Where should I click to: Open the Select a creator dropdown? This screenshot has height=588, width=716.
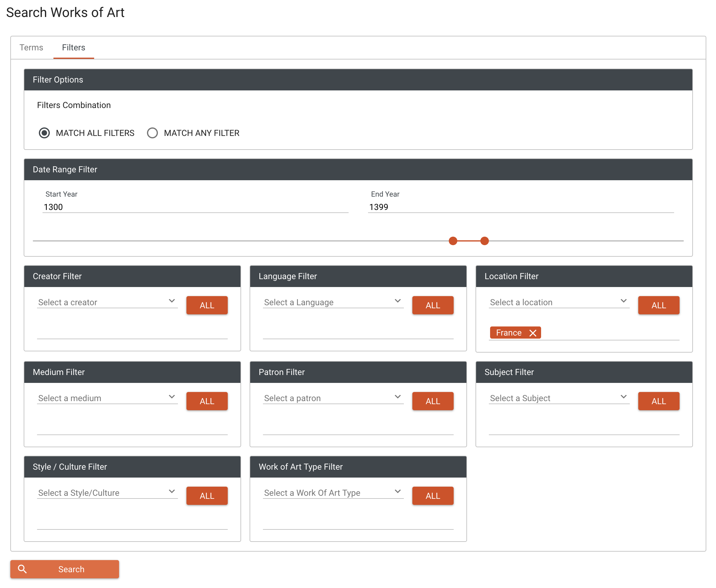point(107,302)
